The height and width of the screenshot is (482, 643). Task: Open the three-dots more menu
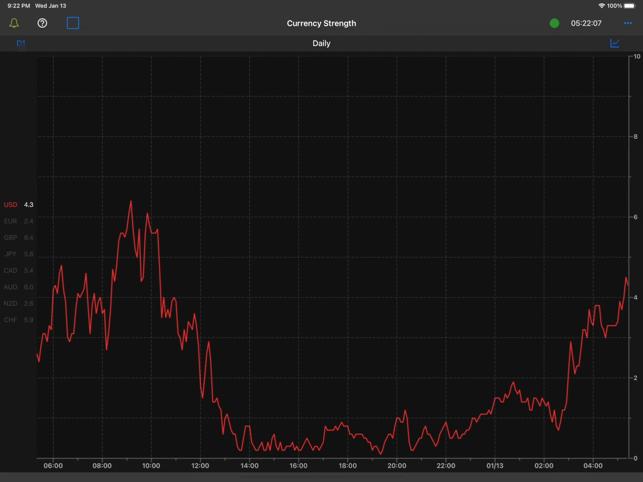628,23
